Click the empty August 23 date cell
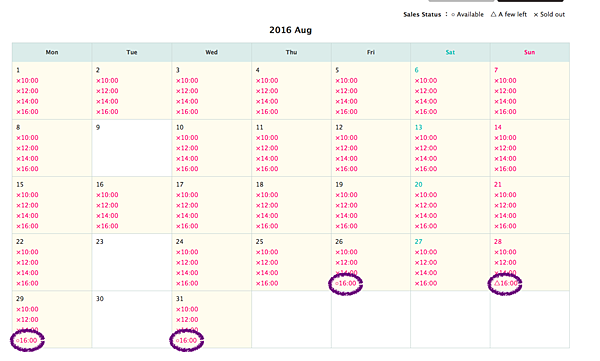This screenshot has width=600, height=361. pyautogui.click(x=132, y=262)
